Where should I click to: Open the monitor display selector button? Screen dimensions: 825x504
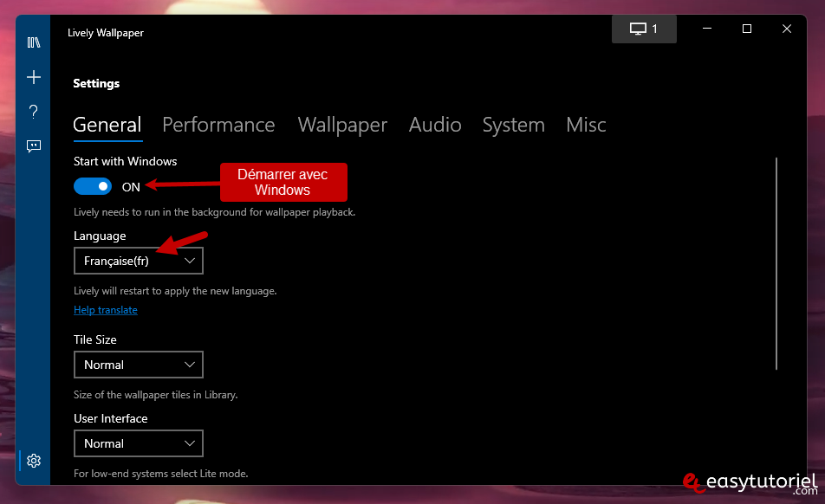pyautogui.click(x=644, y=29)
